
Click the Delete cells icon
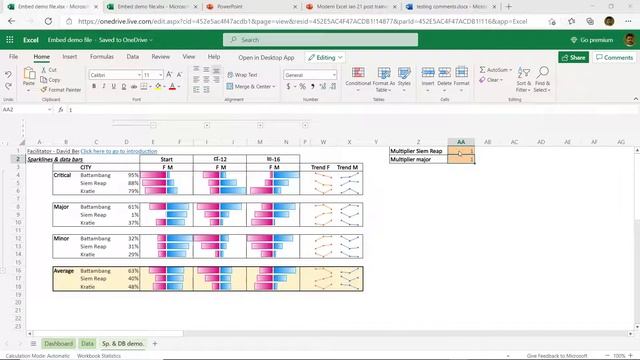click(444, 73)
